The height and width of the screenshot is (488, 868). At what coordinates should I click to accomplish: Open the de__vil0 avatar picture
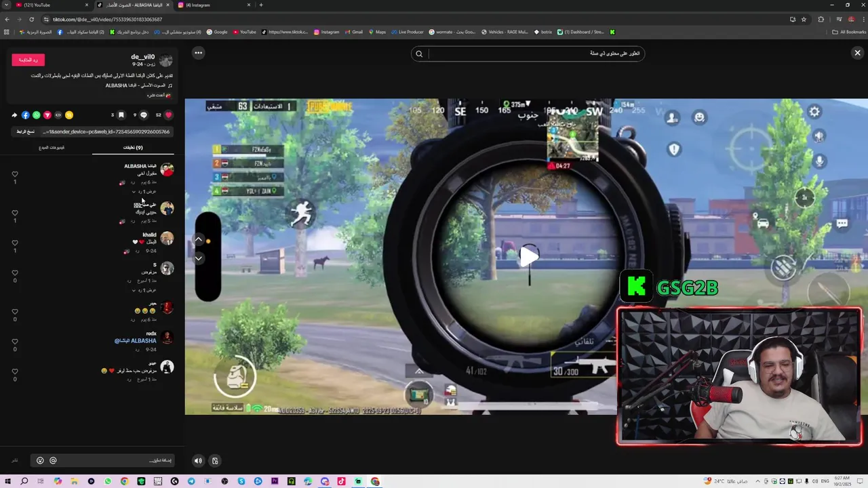pos(166,60)
